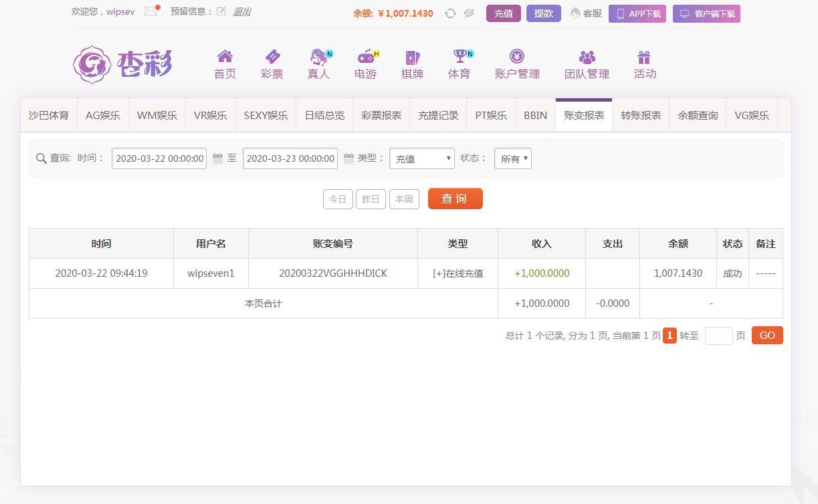Select the 今日 today quick filter
The height and width of the screenshot is (504, 818).
[338, 199]
